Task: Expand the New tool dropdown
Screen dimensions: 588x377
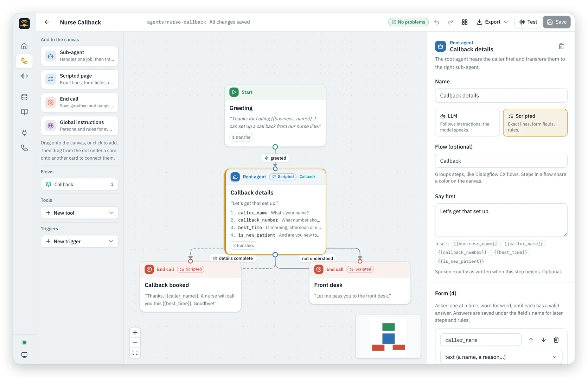Action: pos(79,213)
